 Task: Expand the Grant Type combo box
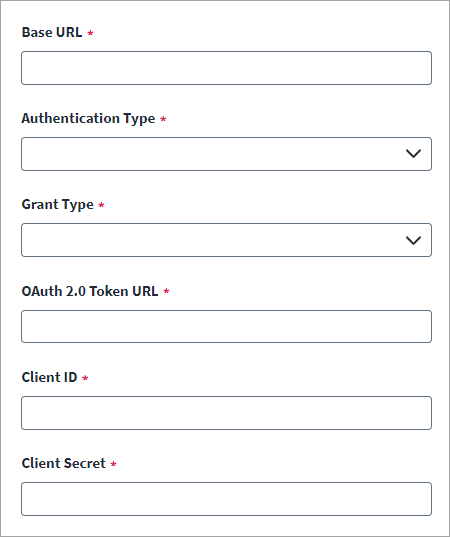(226, 240)
